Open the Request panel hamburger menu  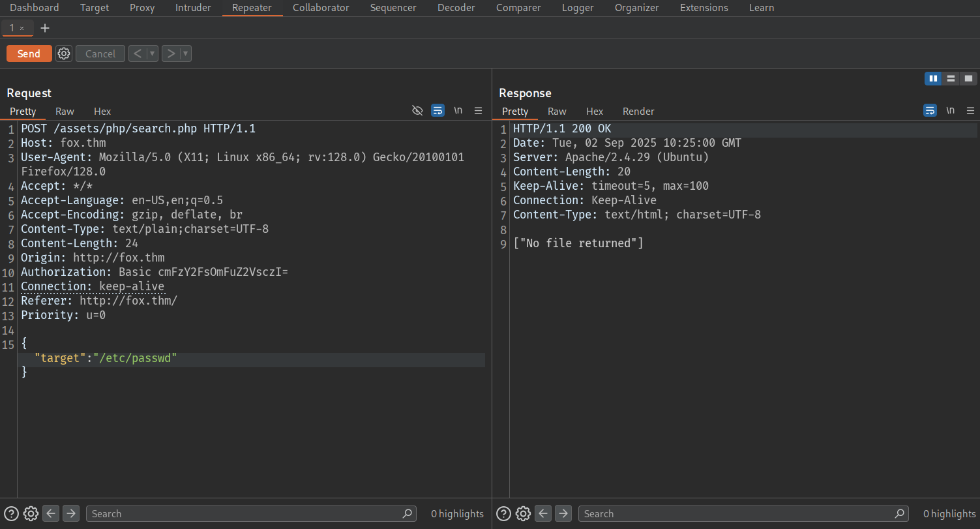tap(478, 111)
